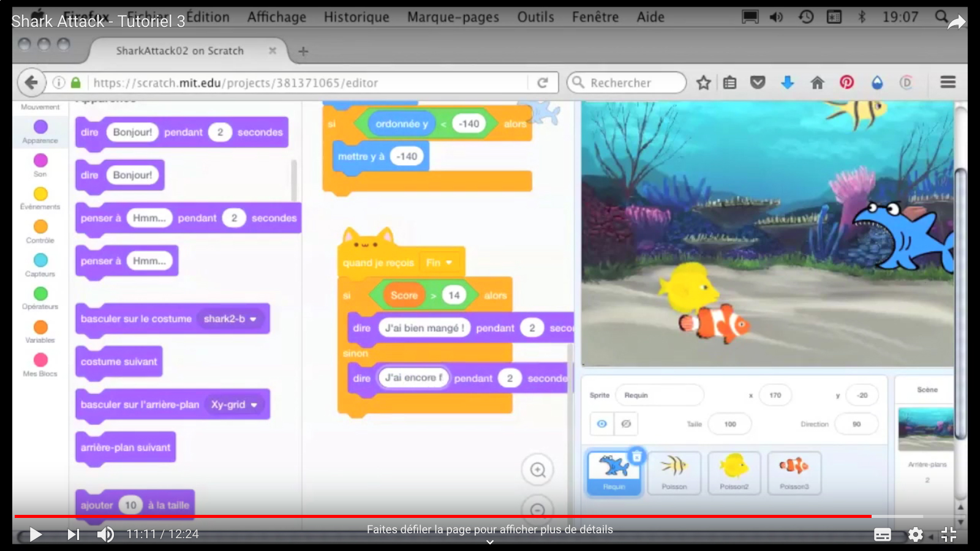Click the 'arrière-plan suivant' block
This screenshot has width=980, height=551.
[126, 448]
